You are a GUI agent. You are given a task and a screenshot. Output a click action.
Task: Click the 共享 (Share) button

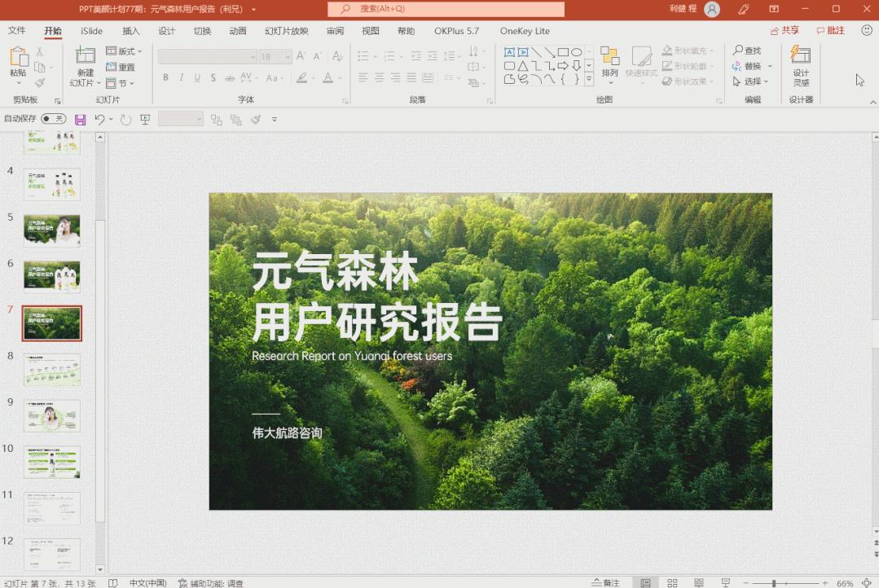784,29
